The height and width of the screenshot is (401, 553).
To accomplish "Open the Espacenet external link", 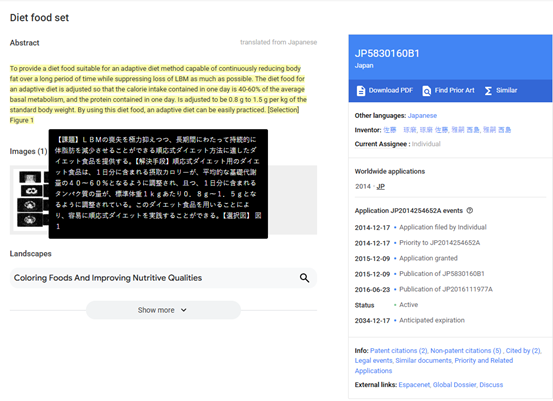I will tap(414, 385).
